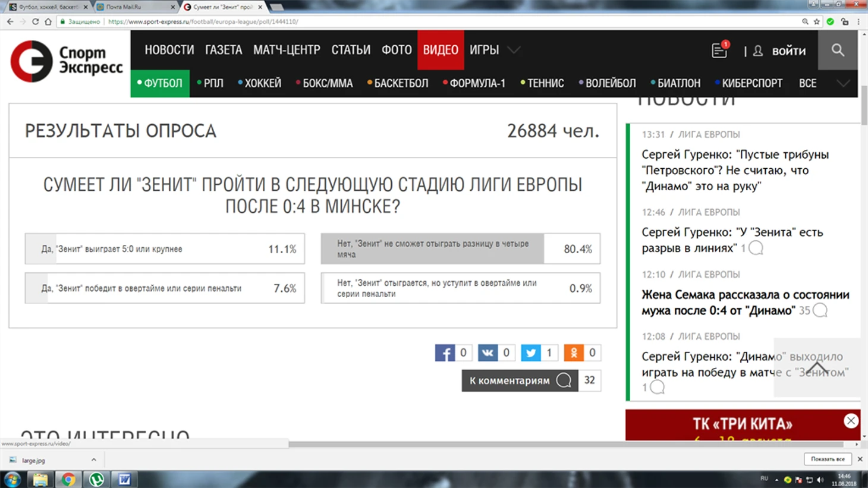
Task: Click the 0.9% poll result option
Action: (x=460, y=288)
